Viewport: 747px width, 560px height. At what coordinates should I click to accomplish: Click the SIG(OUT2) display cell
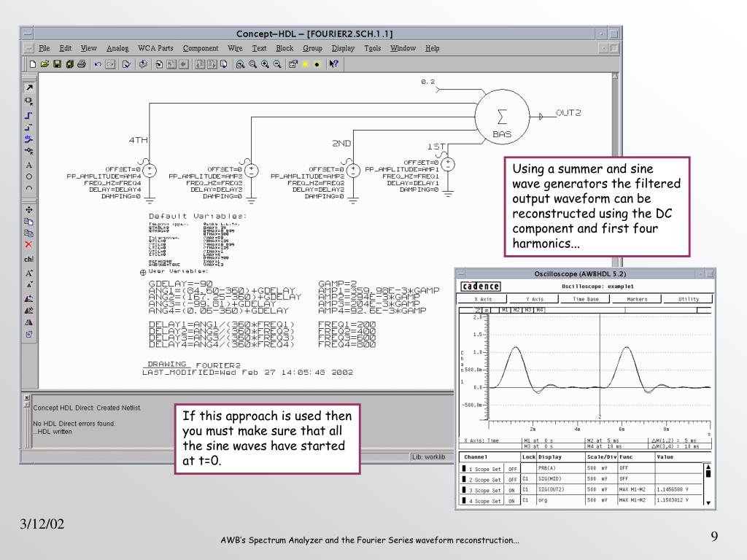click(x=561, y=489)
